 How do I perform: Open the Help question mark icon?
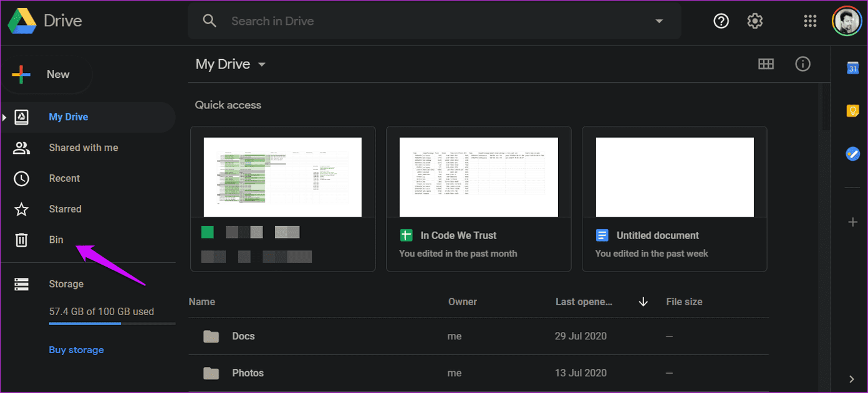[x=721, y=21]
